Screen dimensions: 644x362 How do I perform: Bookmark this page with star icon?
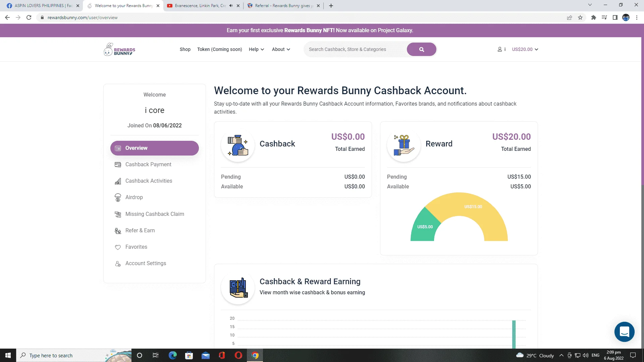pos(580,17)
